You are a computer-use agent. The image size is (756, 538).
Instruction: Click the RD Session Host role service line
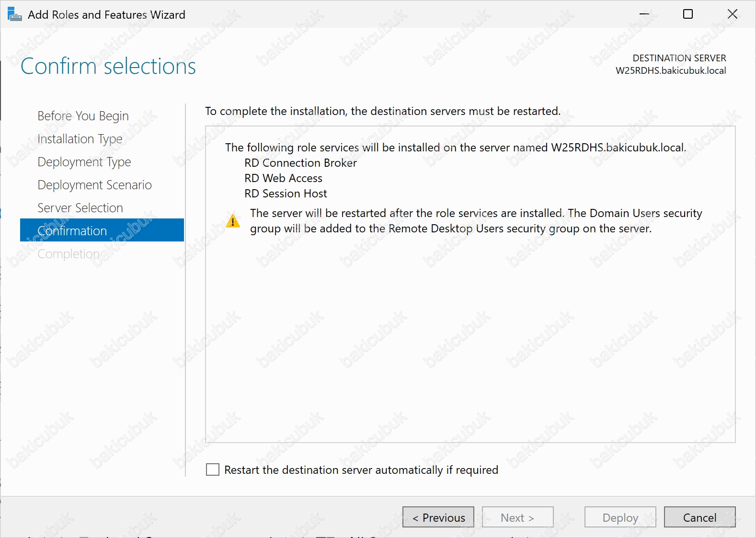pos(286,194)
